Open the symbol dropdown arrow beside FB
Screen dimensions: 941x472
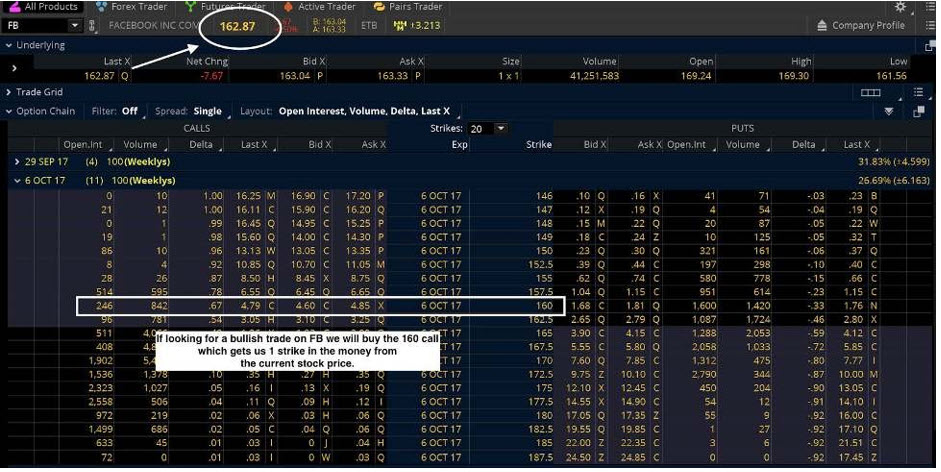tap(74, 25)
